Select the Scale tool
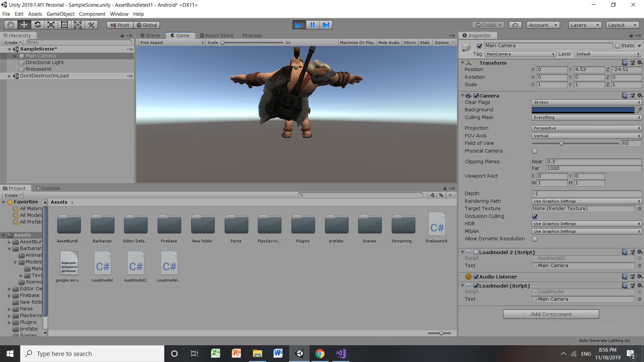Viewport: 644px width, 362px height. pos(51,25)
